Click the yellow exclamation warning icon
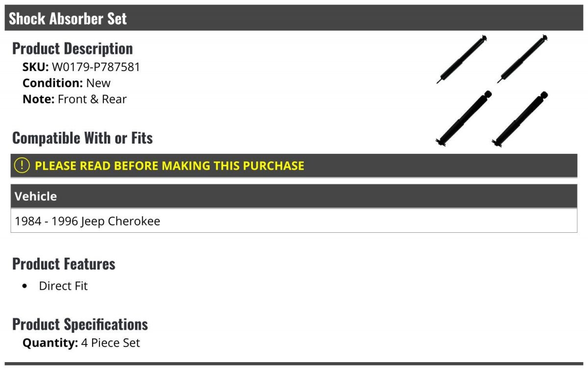 click(22, 166)
